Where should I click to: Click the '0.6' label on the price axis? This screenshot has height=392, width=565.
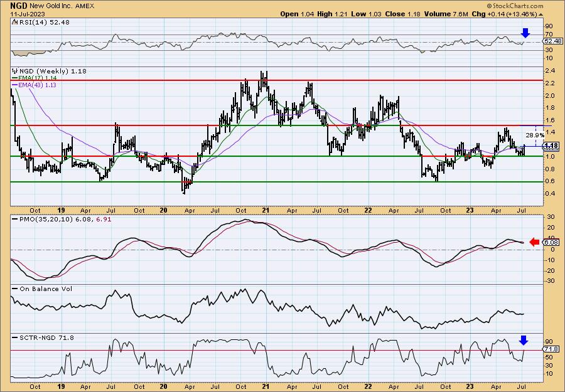pos(550,181)
